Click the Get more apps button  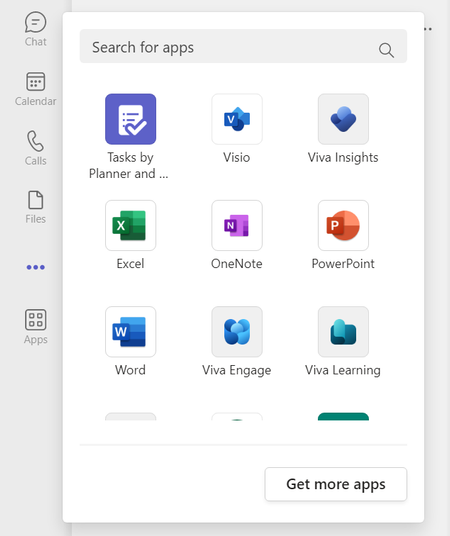tap(336, 484)
